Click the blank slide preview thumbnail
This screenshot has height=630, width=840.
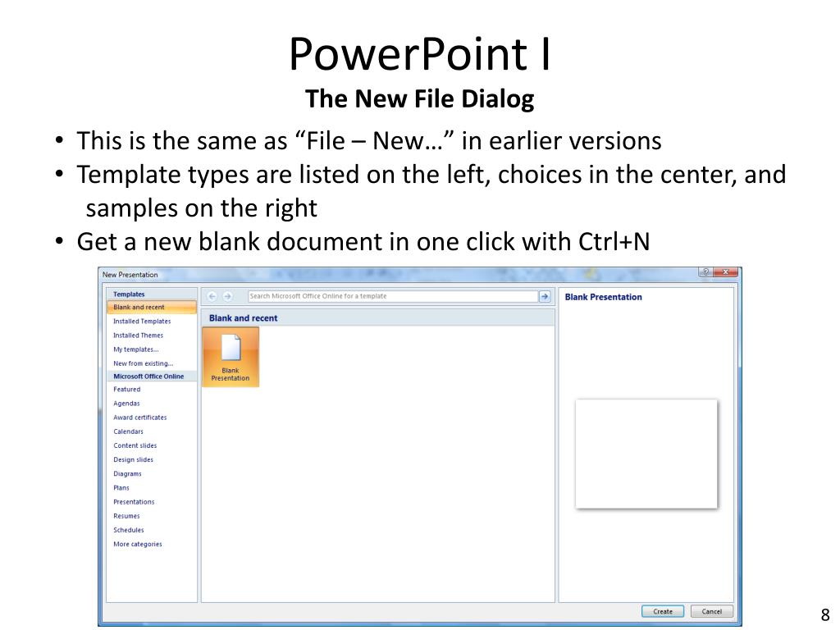[x=646, y=454]
